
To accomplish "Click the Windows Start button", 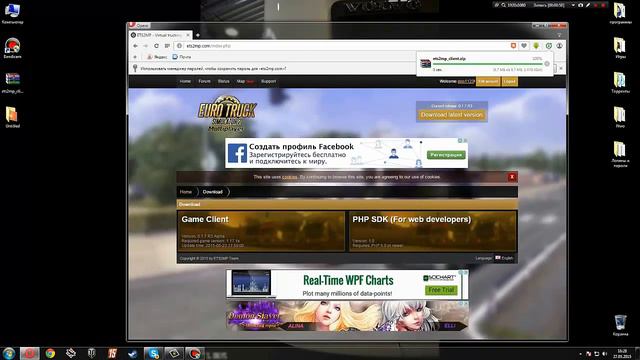I will (x=8, y=353).
